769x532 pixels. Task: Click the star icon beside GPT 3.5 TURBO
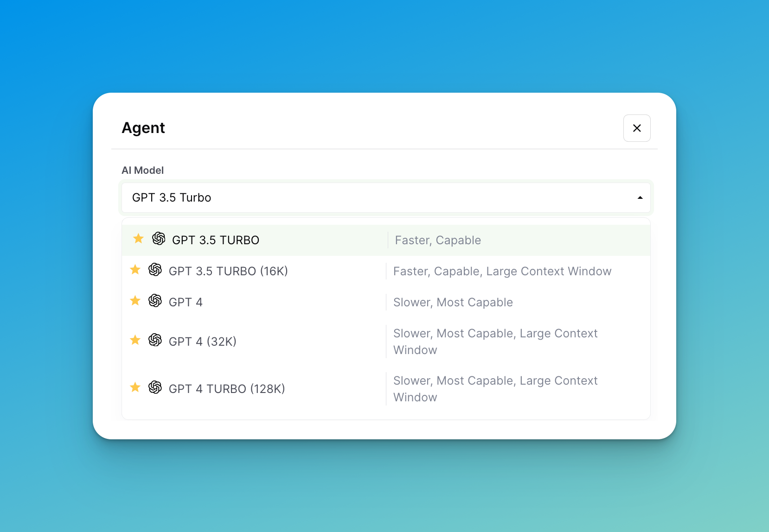[138, 239]
